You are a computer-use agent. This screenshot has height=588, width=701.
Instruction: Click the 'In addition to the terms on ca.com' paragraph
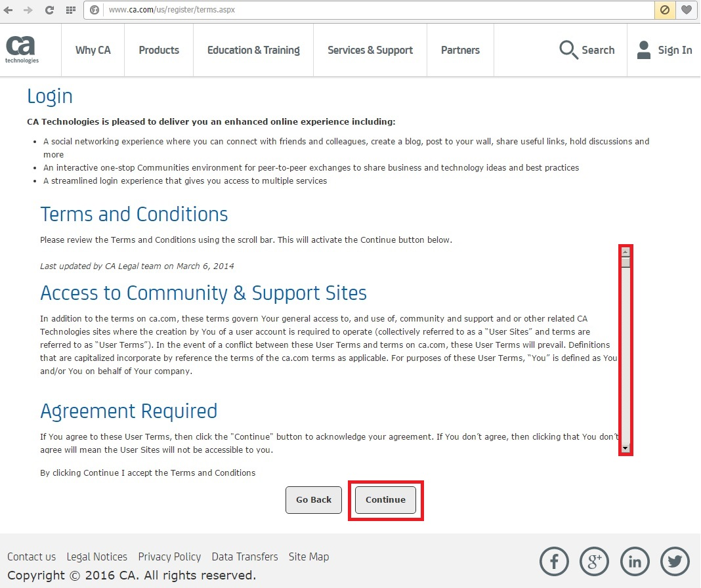coord(329,345)
